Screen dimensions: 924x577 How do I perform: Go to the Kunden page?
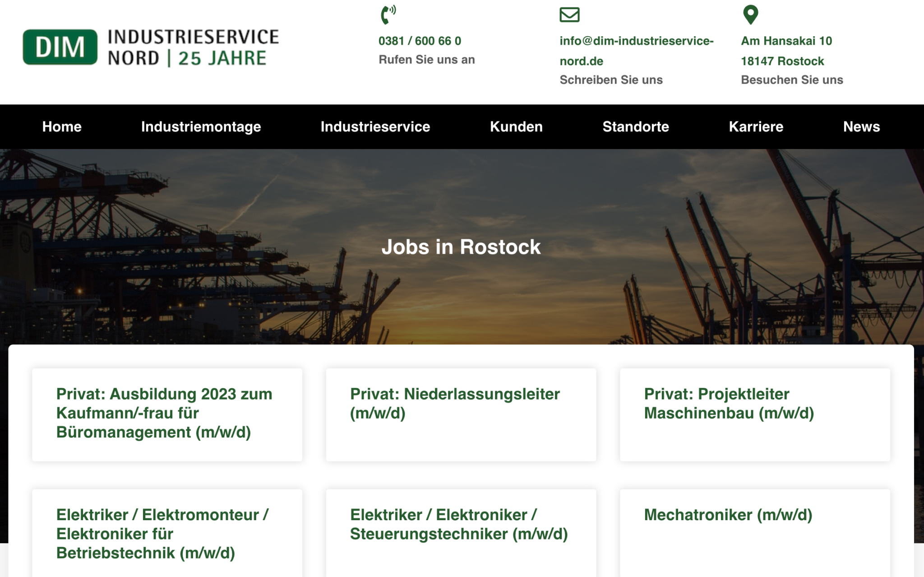coord(516,127)
